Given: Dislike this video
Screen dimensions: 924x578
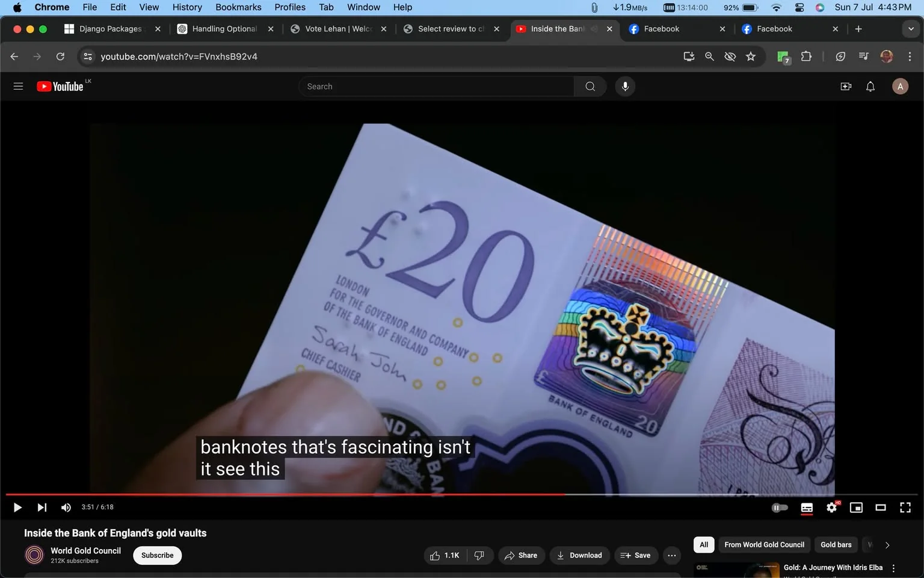Looking at the screenshot, I should pyautogui.click(x=479, y=555).
